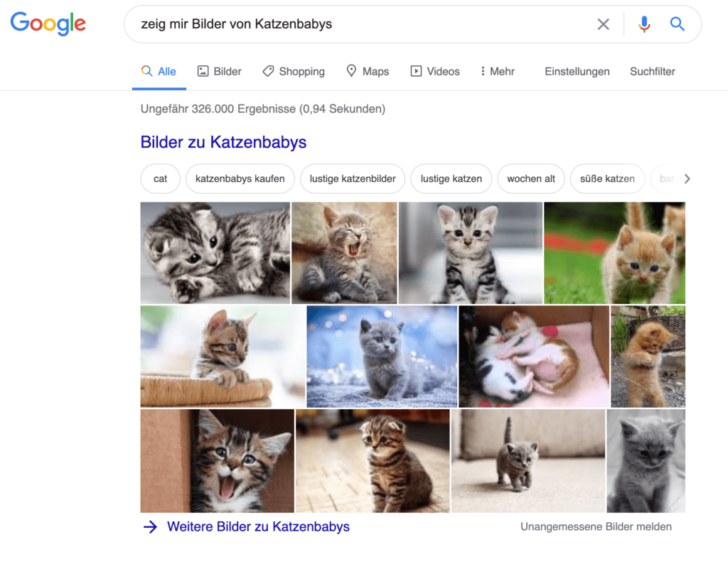Select the Maps pin icon
The height and width of the screenshot is (562, 728).
[x=350, y=71]
